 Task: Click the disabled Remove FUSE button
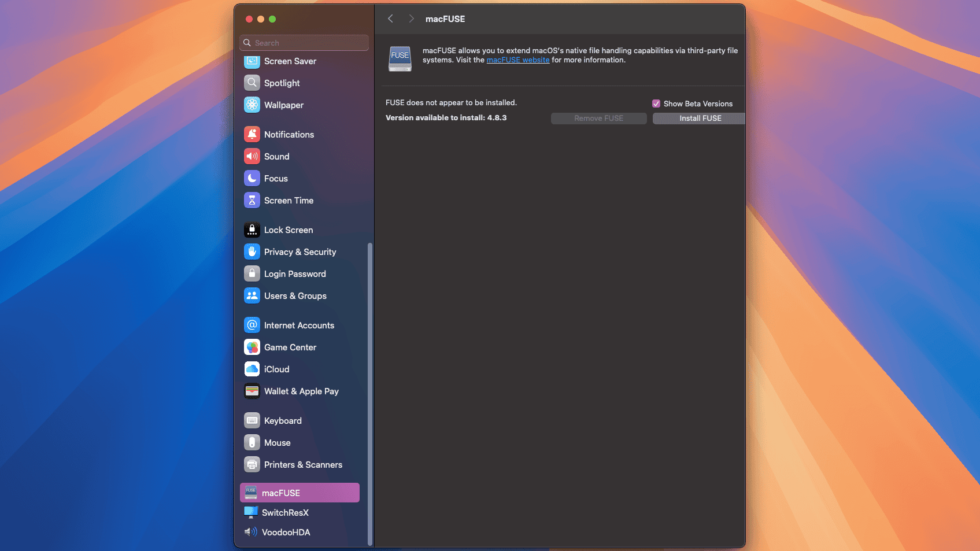tap(598, 118)
